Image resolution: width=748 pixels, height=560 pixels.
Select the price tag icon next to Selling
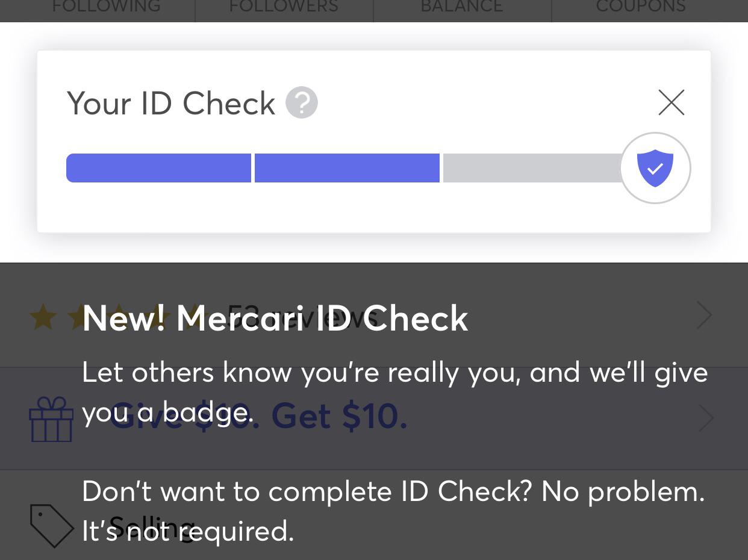click(x=52, y=526)
